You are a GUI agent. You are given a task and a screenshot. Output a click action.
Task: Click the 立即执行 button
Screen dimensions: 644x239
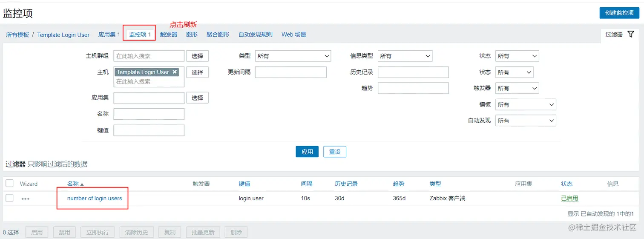pos(98,232)
